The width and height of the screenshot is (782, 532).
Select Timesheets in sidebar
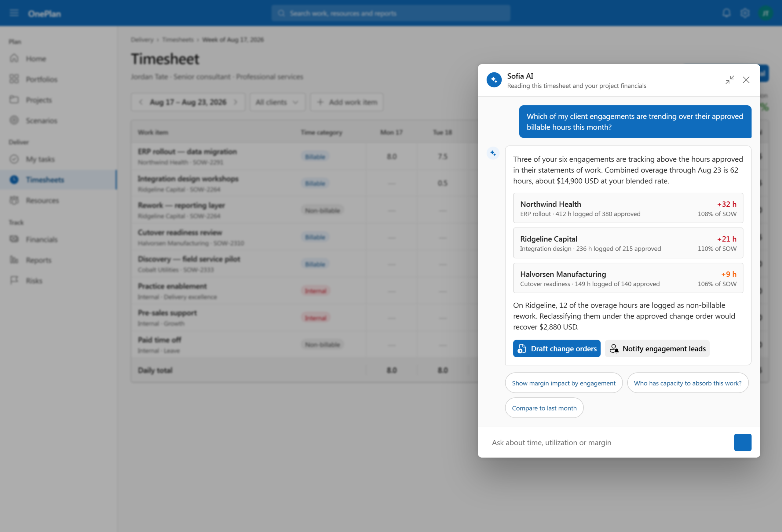pos(59,180)
